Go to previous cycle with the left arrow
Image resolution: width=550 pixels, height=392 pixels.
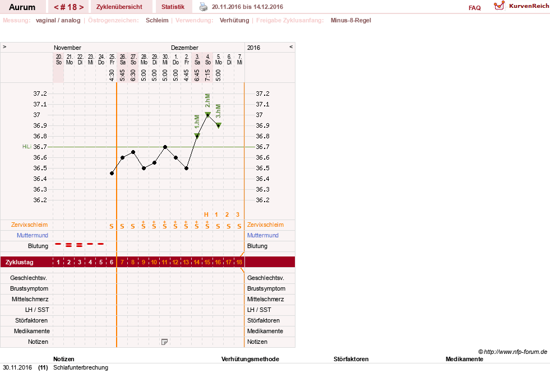(56, 7)
